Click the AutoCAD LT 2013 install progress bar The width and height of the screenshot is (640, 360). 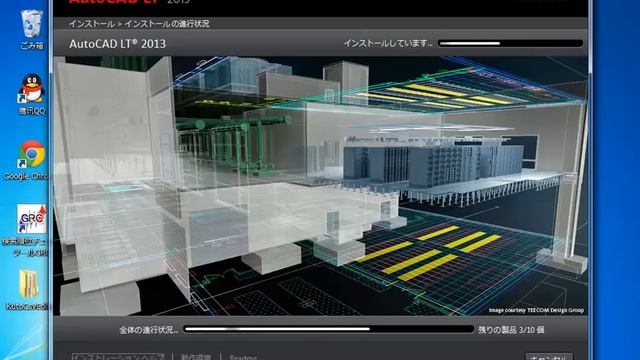(x=510, y=43)
